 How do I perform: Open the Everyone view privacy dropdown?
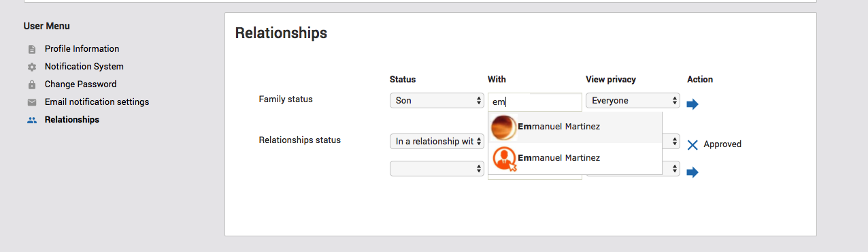click(633, 101)
